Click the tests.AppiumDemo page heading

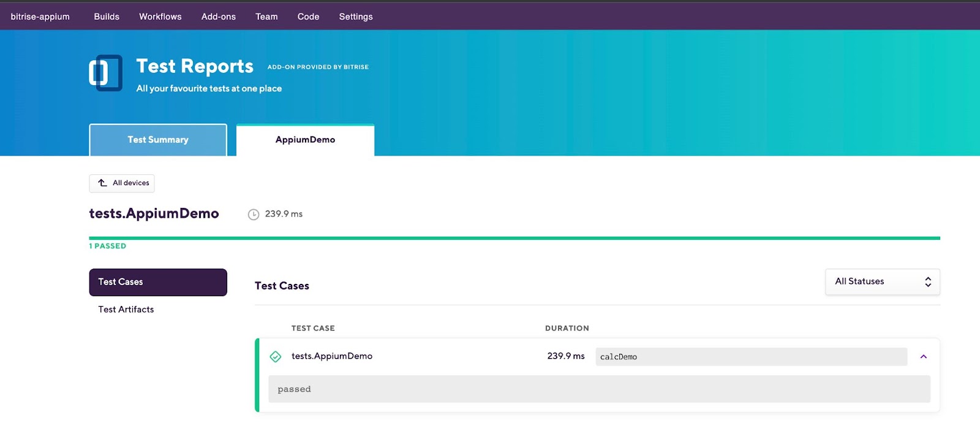pos(154,213)
